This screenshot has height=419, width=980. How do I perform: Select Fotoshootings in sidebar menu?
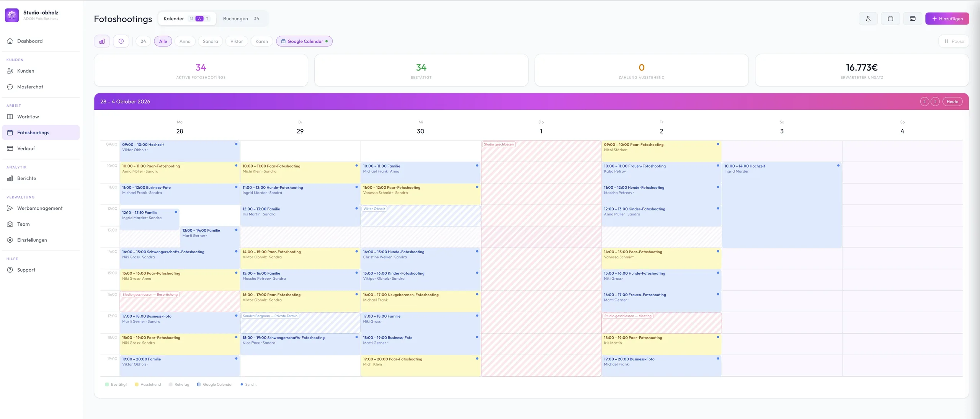(41, 132)
